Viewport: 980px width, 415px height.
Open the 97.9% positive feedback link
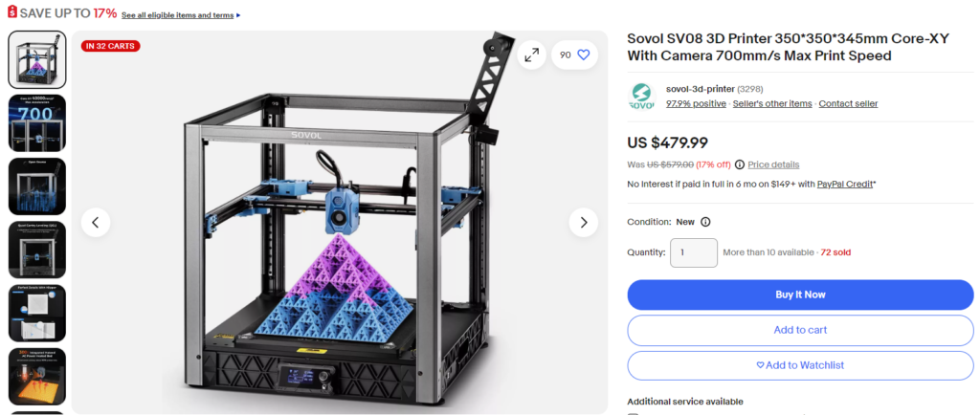pos(696,103)
